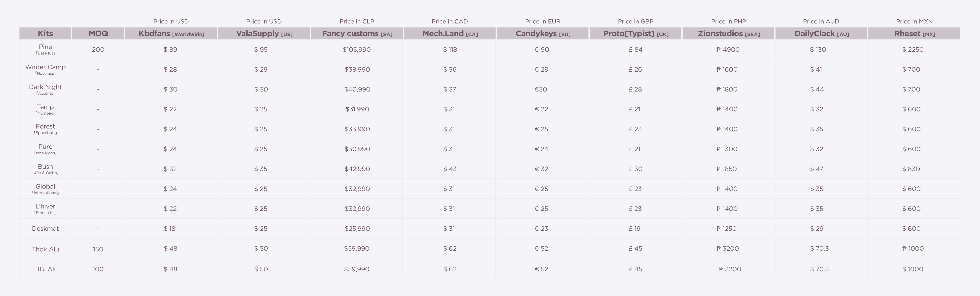Click the Zionstudios SEA column header
This screenshot has width=980, height=296.
[x=728, y=34]
